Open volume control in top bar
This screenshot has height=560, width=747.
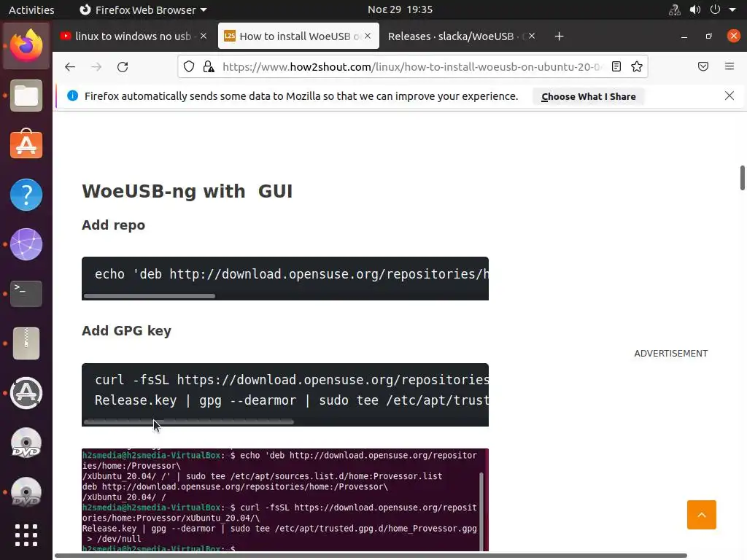(695, 9)
